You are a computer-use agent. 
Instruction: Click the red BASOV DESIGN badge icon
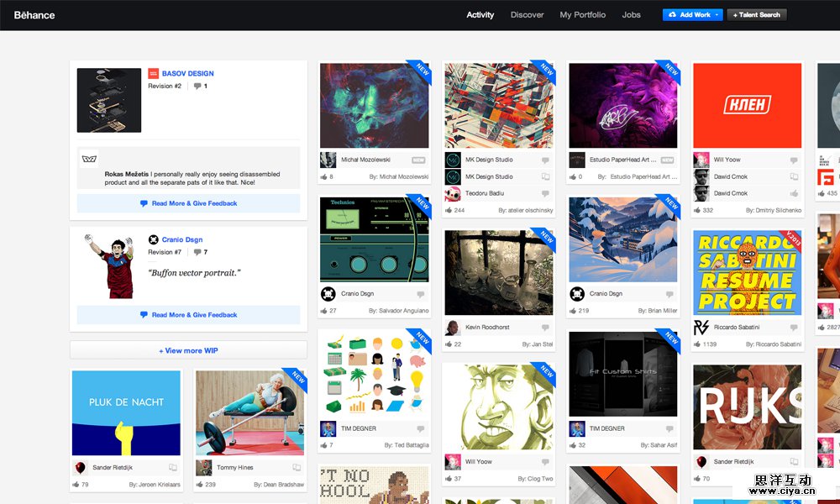coord(153,73)
